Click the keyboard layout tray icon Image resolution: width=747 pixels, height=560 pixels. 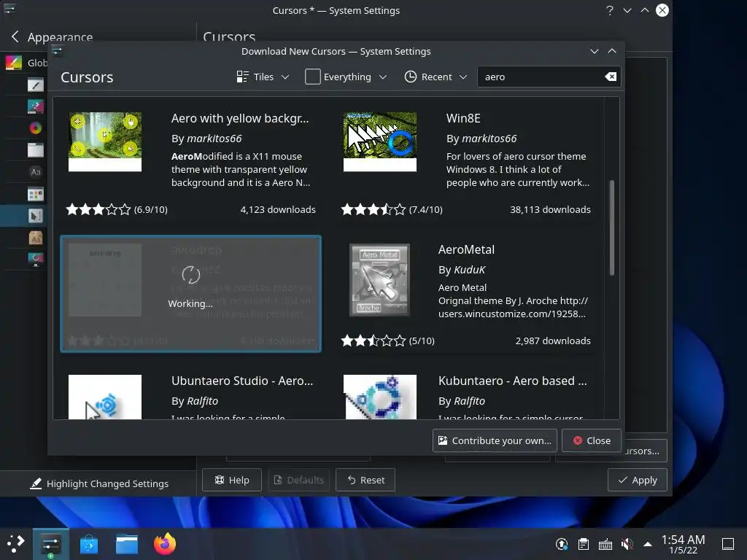tap(605, 544)
